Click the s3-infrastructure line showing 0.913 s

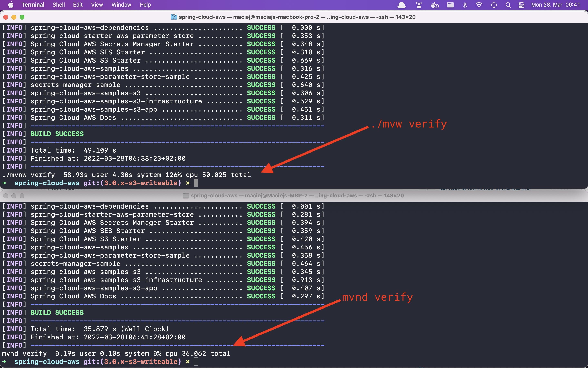163,280
